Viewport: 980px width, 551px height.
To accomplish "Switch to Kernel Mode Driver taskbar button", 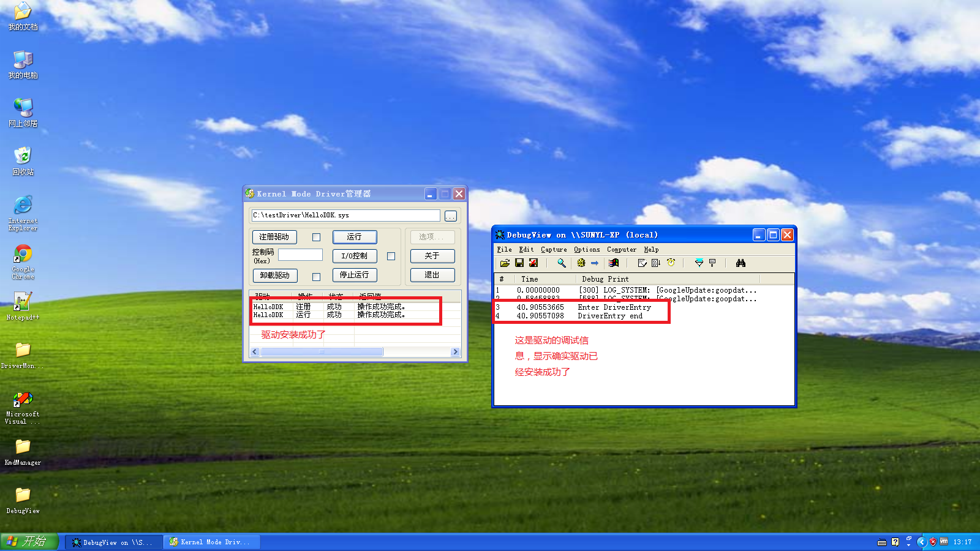I will tap(211, 542).
